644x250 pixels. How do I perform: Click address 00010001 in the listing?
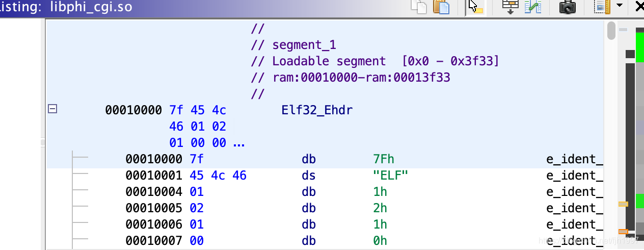click(x=153, y=176)
